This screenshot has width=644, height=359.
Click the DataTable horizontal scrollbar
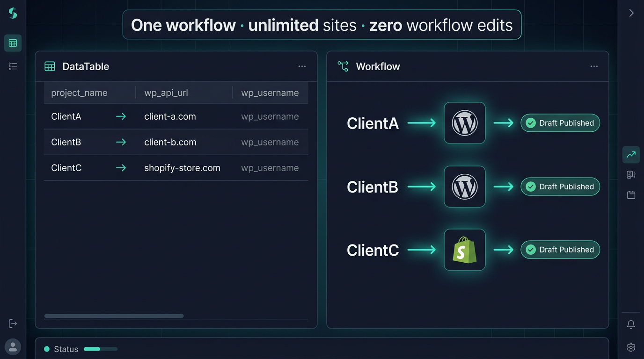[x=114, y=316]
